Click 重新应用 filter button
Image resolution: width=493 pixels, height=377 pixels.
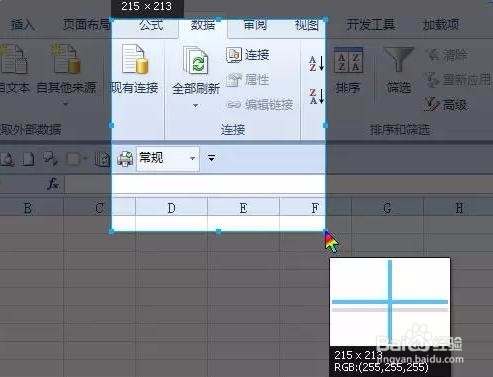(459, 80)
